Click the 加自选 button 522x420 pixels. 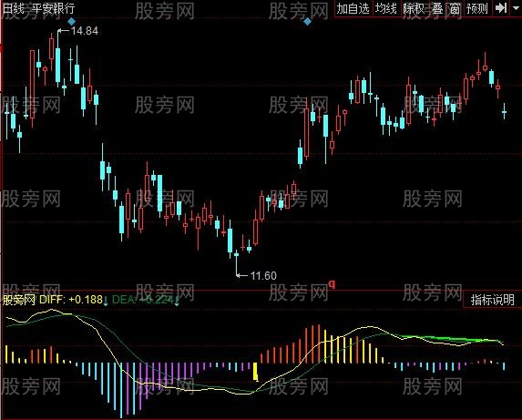(353, 8)
